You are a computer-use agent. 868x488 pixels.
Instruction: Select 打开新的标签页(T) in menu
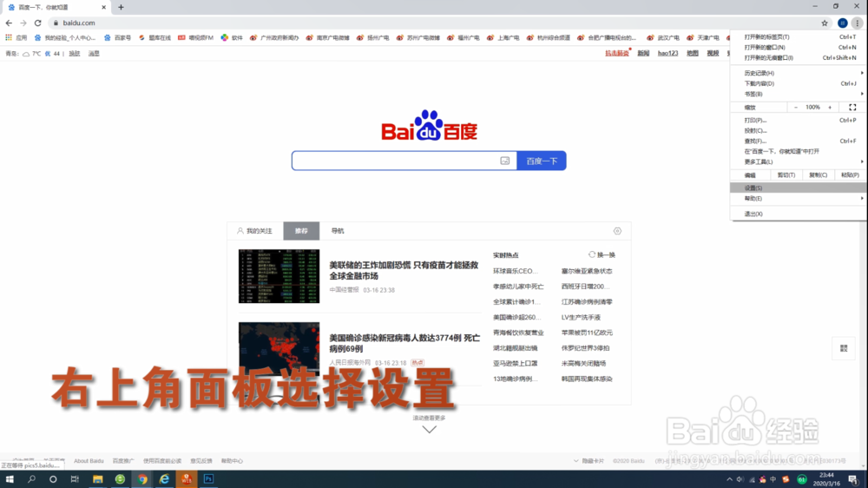799,37
